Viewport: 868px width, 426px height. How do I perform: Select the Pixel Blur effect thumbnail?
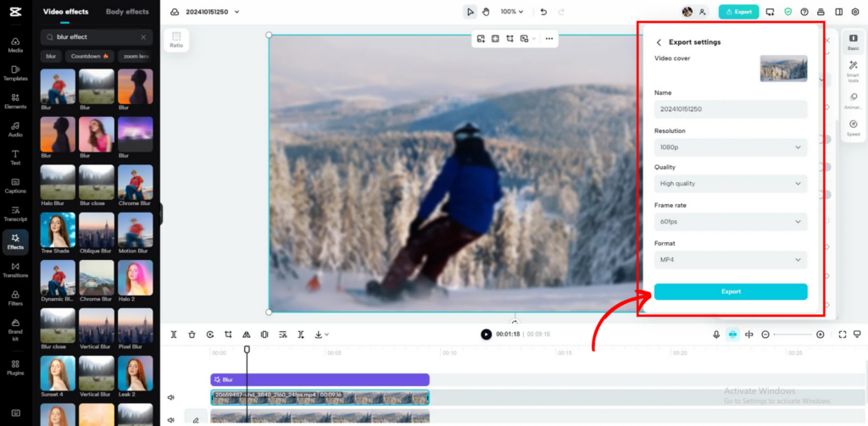pyautogui.click(x=135, y=325)
